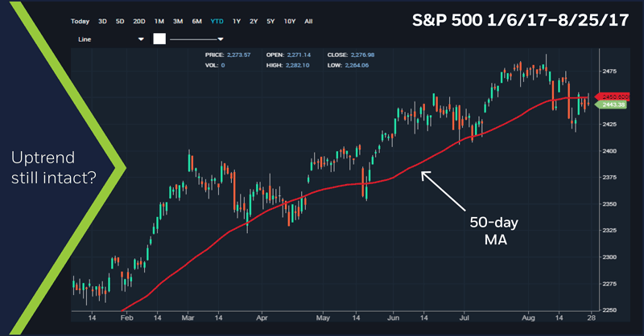Image resolution: width=644 pixels, height=336 pixels.
Task: Show the 20D time range
Action: click(139, 21)
